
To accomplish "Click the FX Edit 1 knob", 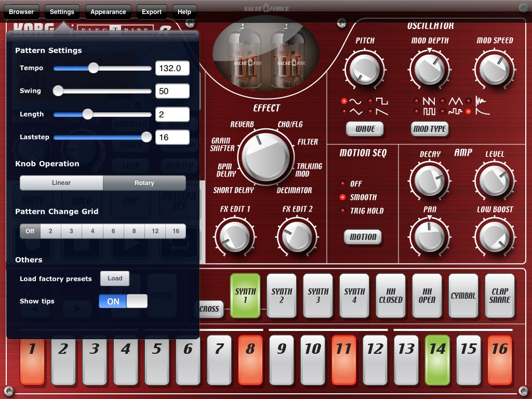I will (x=234, y=236).
